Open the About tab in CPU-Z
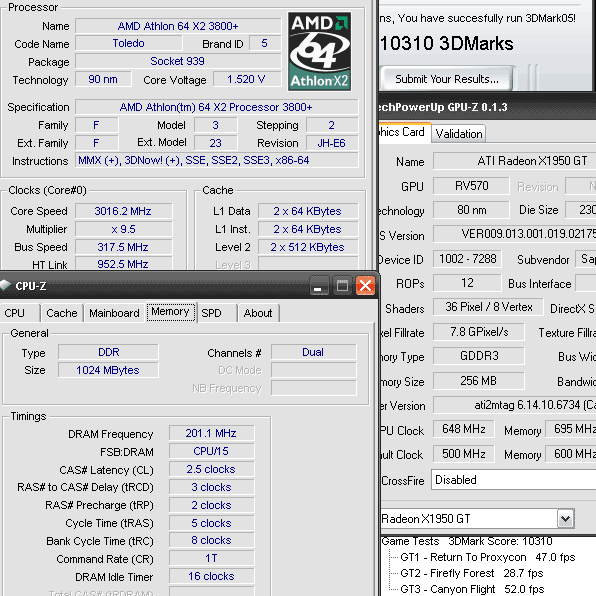 pyautogui.click(x=258, y=313)
